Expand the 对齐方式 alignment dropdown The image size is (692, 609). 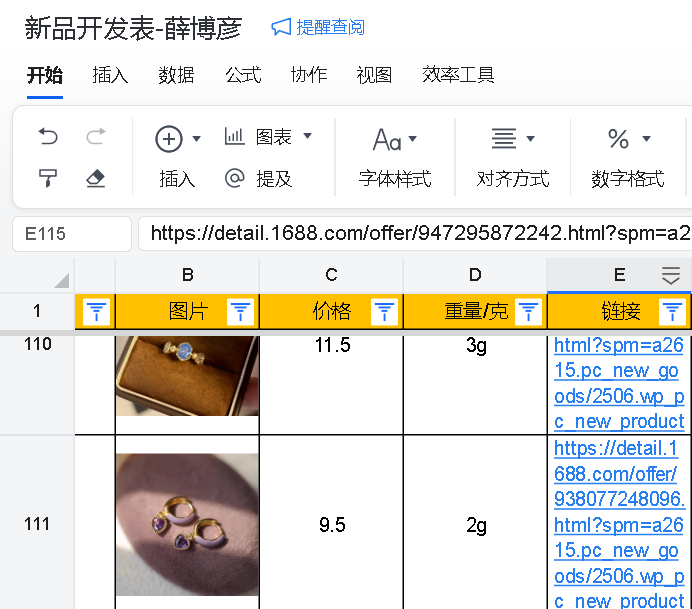(513, 138)
